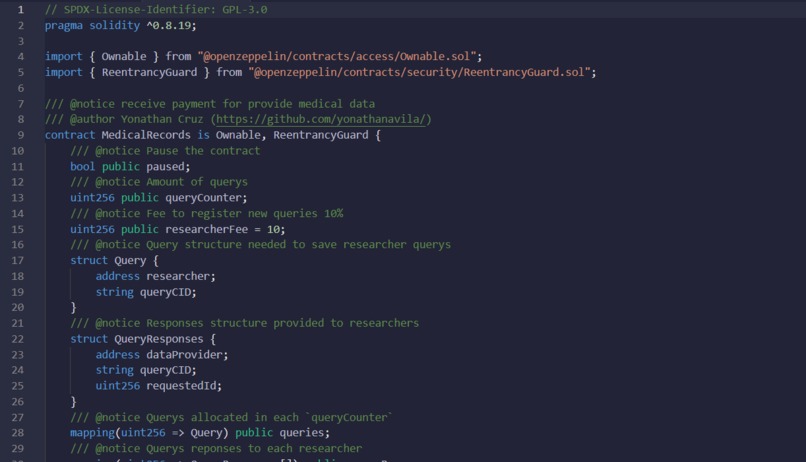Click the 'mapping(uint256 => Query) public queries;' line
The height and width of the screenshot is (462, 806).
coord(200,433)
